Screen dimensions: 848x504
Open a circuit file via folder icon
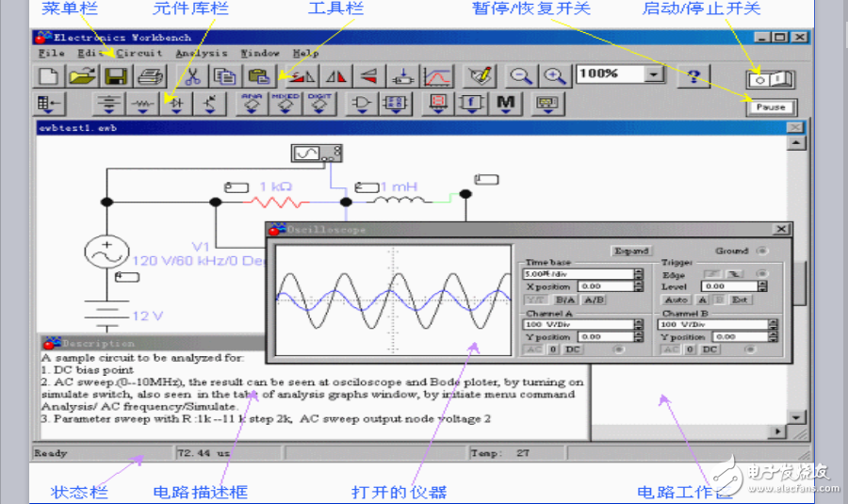(82, 76)
